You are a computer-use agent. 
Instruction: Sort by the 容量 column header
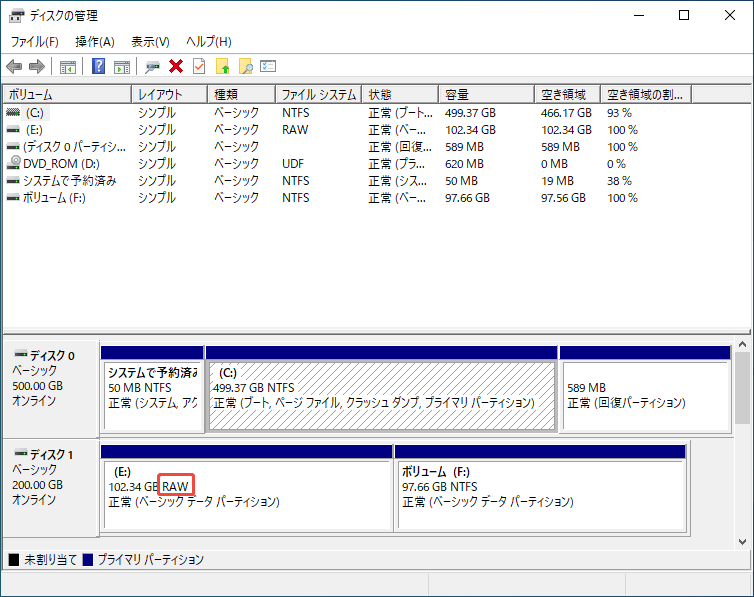point(487,95)
